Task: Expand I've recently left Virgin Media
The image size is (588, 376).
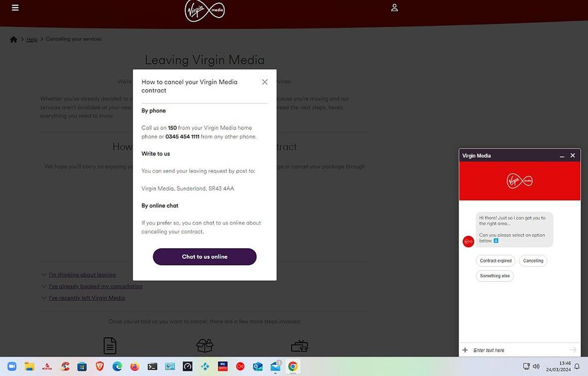Action: (87, 298)
